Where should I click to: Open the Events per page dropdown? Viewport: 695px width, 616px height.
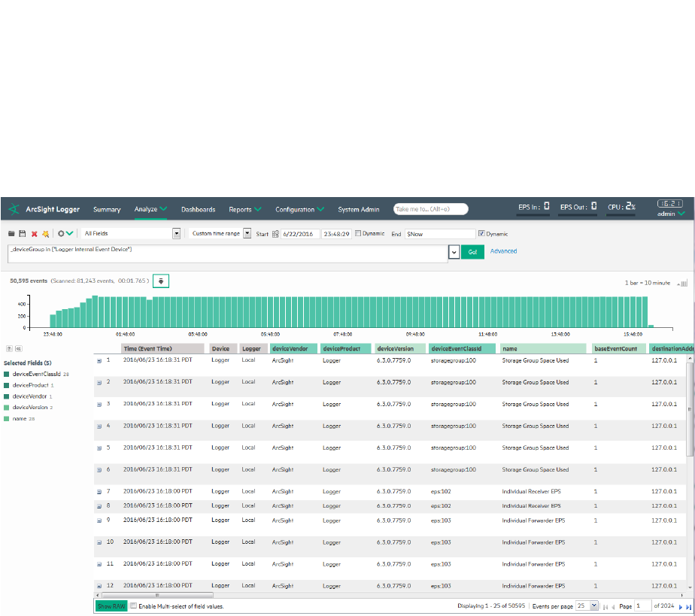[593, 605]
